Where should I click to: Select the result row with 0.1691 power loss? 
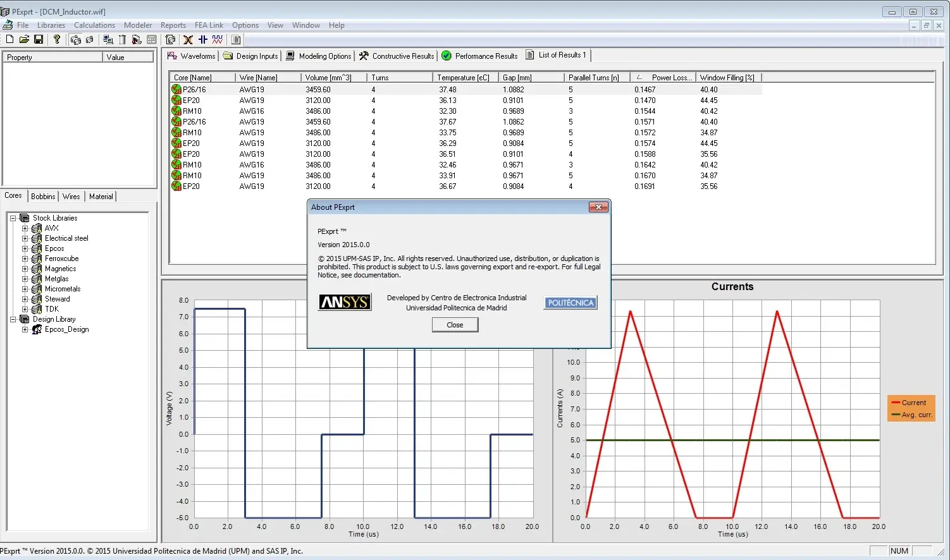466,186
